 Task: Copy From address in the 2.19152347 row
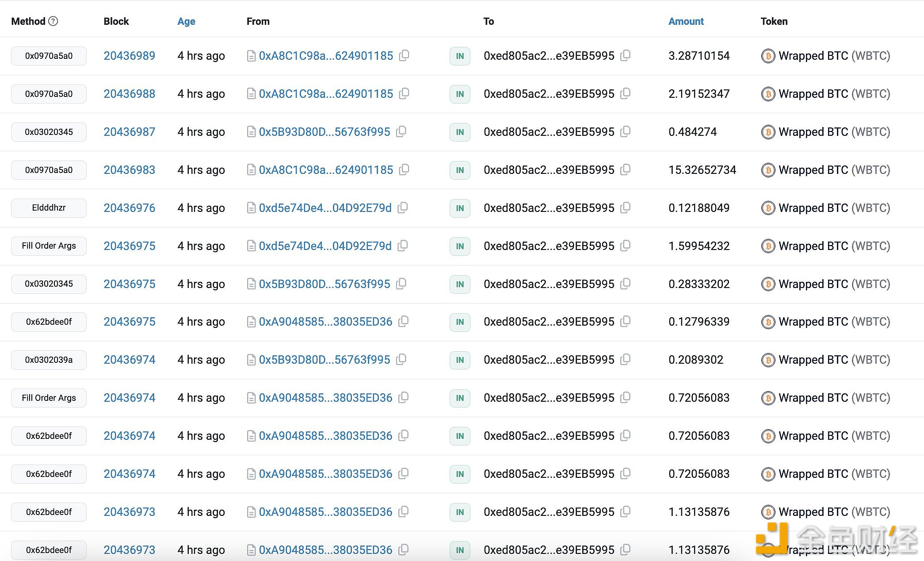pos(404,93)
